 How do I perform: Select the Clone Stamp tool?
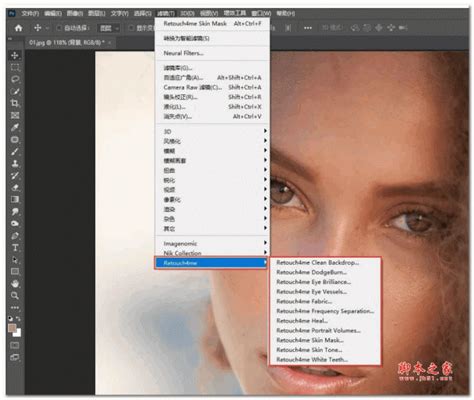coord(15,164)
